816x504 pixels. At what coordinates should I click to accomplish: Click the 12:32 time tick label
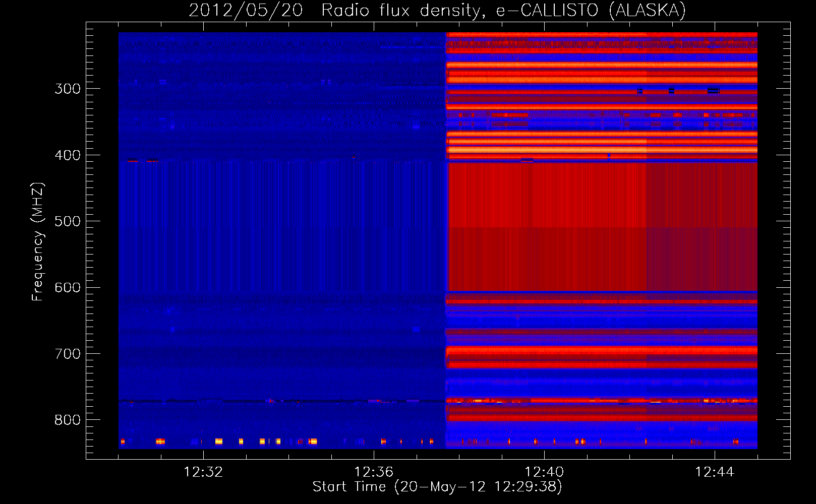pyautogui.click(x=203, y=472)
